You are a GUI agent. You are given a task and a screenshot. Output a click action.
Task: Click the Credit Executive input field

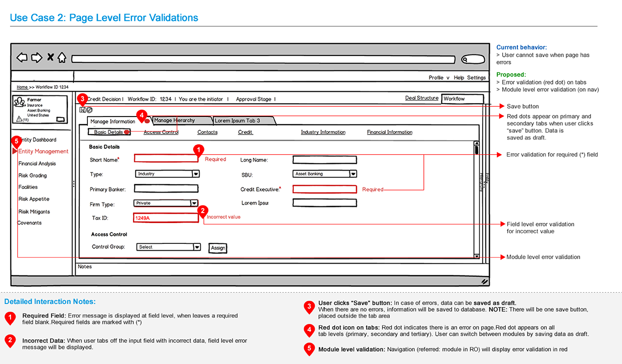324,189
